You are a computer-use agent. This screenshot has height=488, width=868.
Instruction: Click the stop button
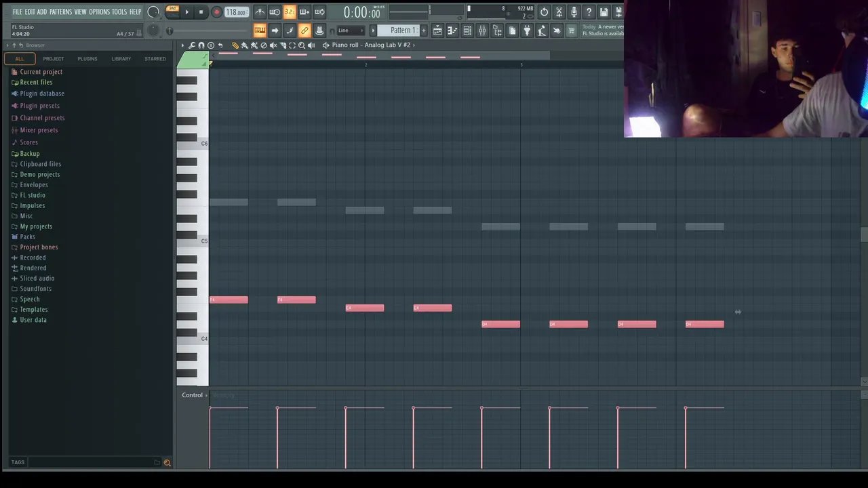pos(201,12)
